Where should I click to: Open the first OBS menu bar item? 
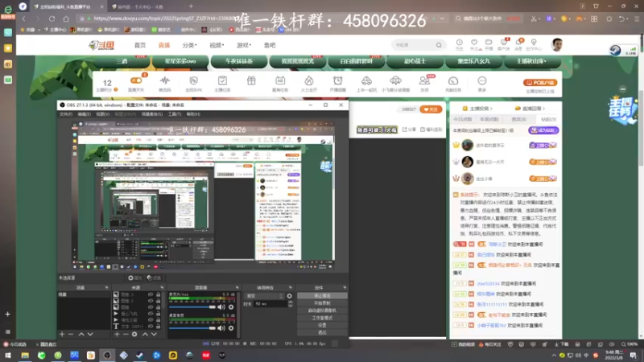[66, 114]
